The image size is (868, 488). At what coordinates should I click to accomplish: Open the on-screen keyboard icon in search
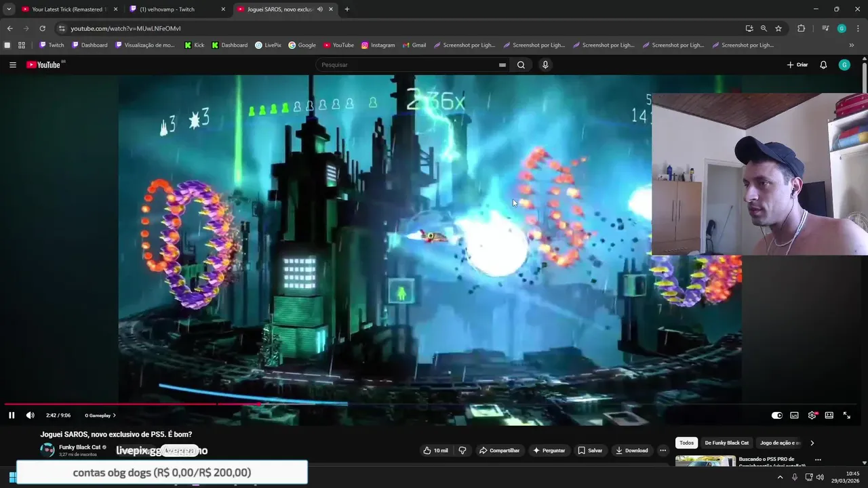point(502,65)
